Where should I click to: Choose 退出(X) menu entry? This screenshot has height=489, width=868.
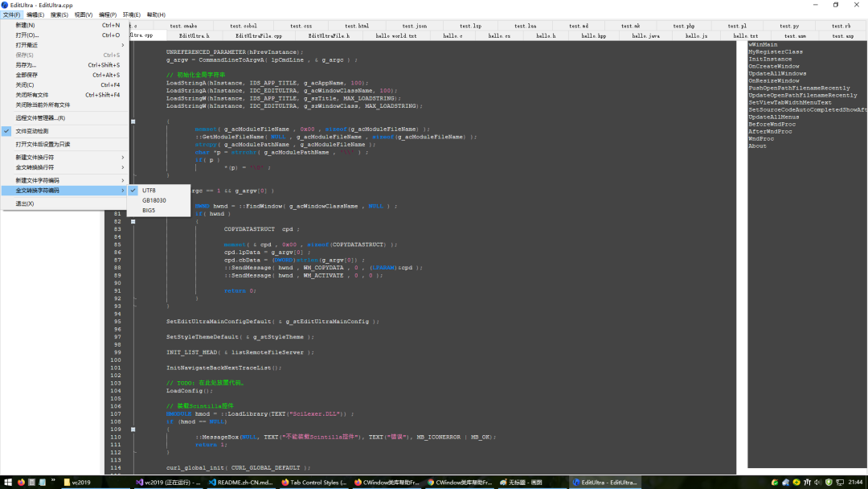coord(64,203)
